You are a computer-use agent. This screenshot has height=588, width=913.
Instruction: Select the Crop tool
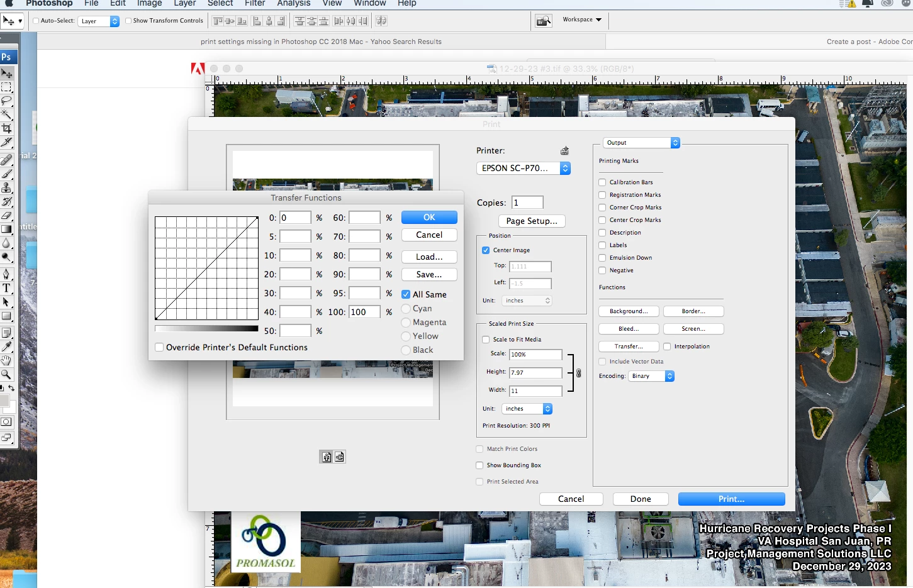point(7,128)
